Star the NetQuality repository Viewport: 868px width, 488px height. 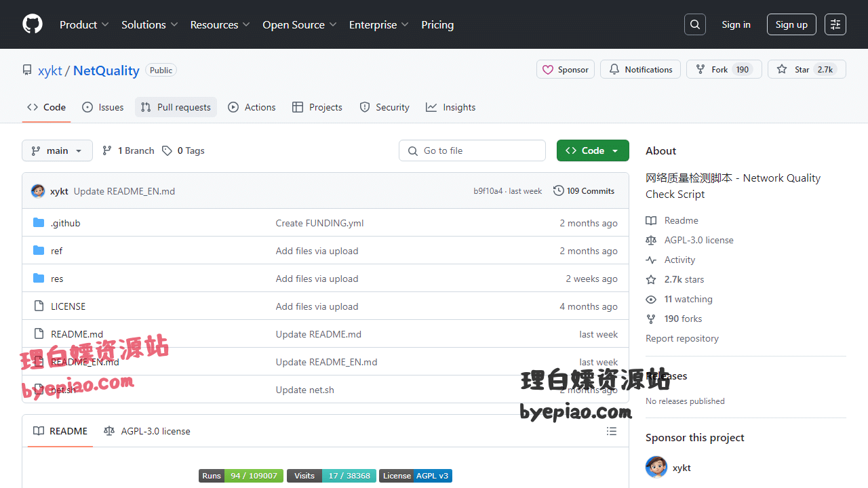[x=807, y=70]
